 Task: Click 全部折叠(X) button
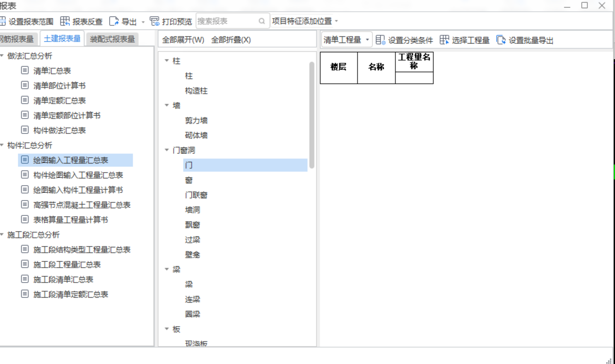tap(231, 40)
